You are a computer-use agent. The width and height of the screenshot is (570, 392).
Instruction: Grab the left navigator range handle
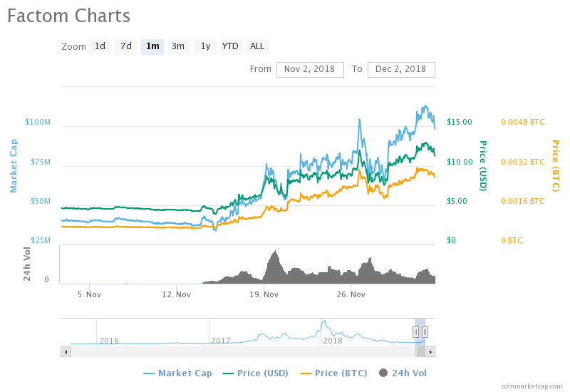415,331
